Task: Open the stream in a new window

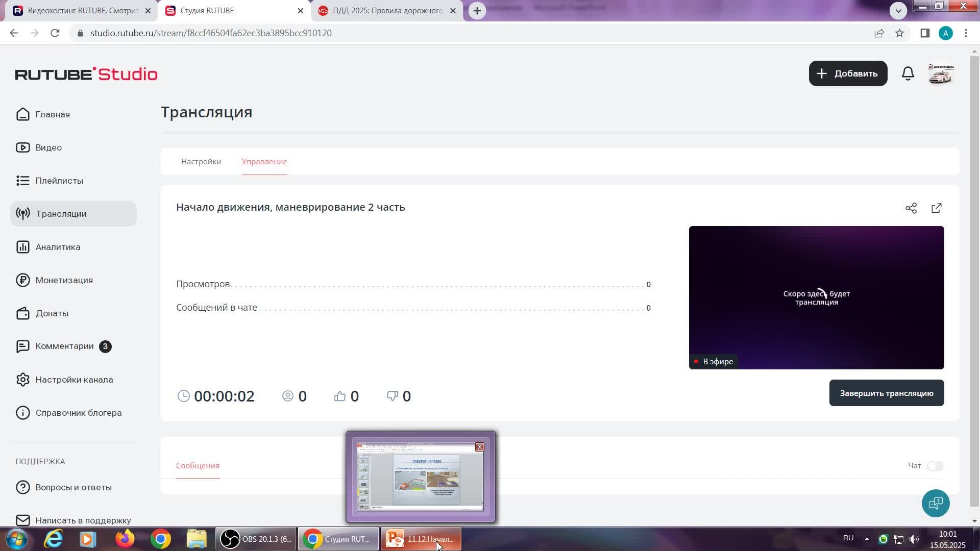Action: 937,208
